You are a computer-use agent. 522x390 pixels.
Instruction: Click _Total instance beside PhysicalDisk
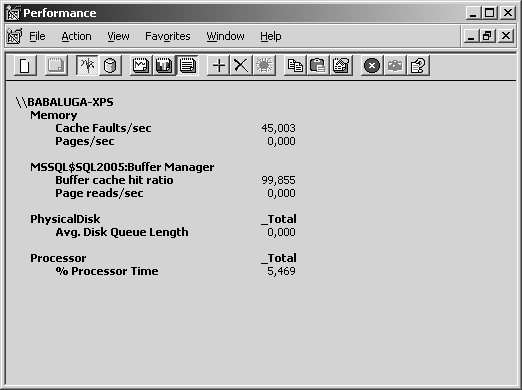279,219
